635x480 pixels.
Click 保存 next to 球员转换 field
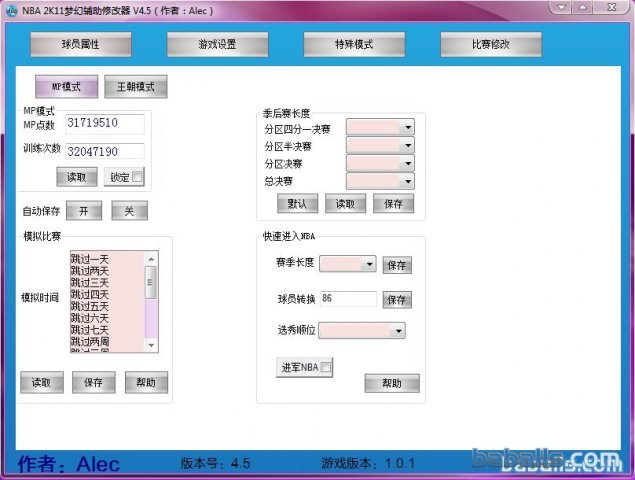coord(397,300)
